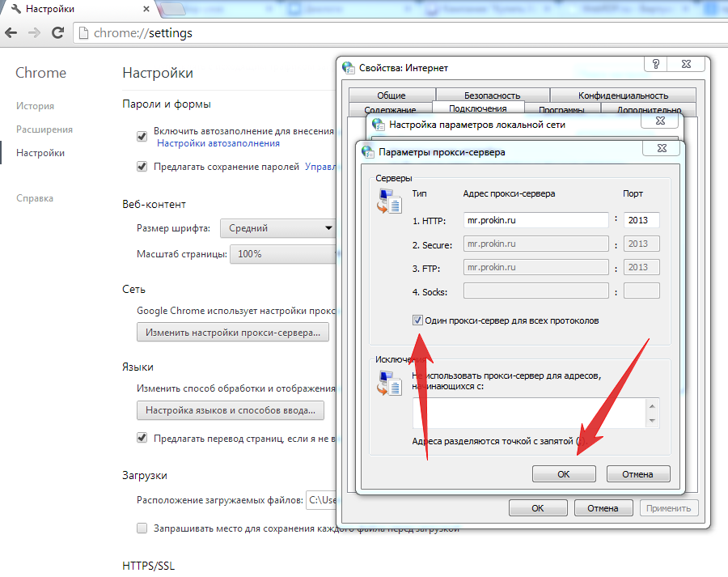Click the help question mark in Свойства: Интернет
Image resolution: width=728 pixels, height=577 pixels.
(x=655, y=64)
